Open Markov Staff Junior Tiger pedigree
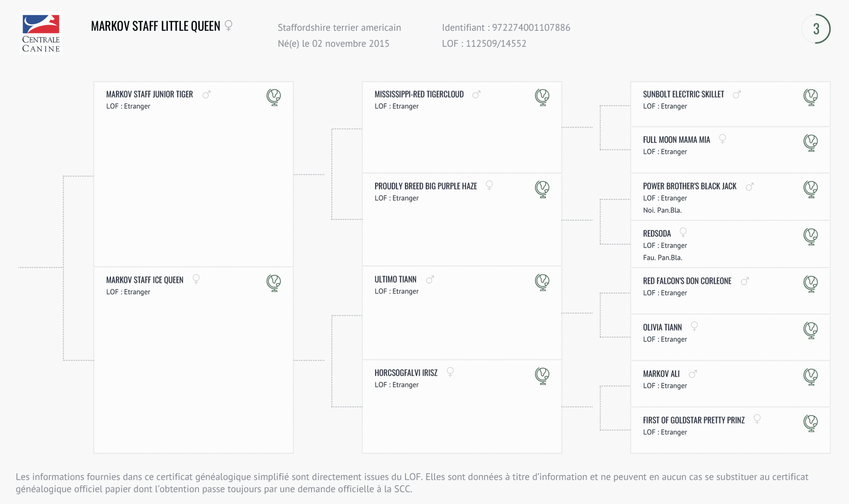Screen dimensions: 849x504 (149, 94)
